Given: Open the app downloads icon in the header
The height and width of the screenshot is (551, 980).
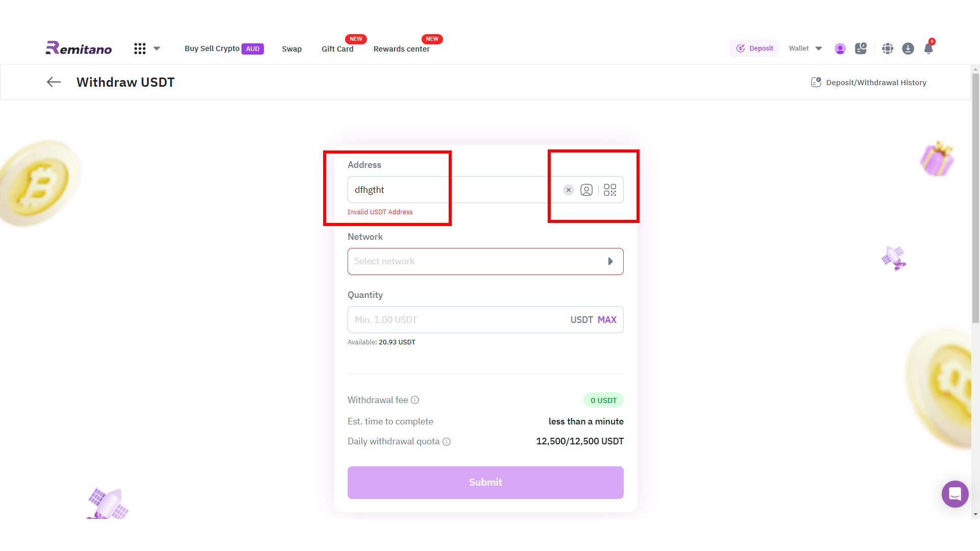Looking at the screenshot, I should click(x=908, y=48).
